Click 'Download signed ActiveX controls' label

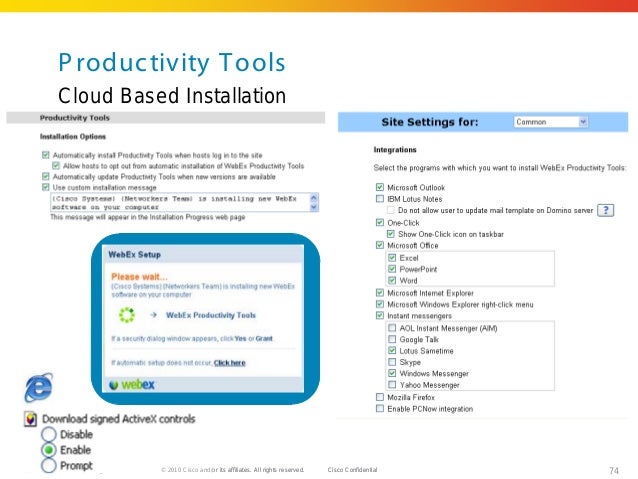click(x=119, y=419)
